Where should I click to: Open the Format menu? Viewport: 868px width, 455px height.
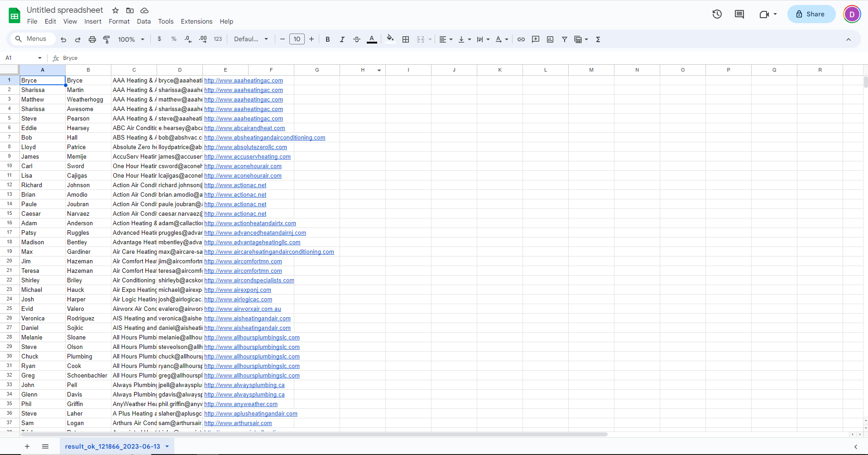coord(119,21)
